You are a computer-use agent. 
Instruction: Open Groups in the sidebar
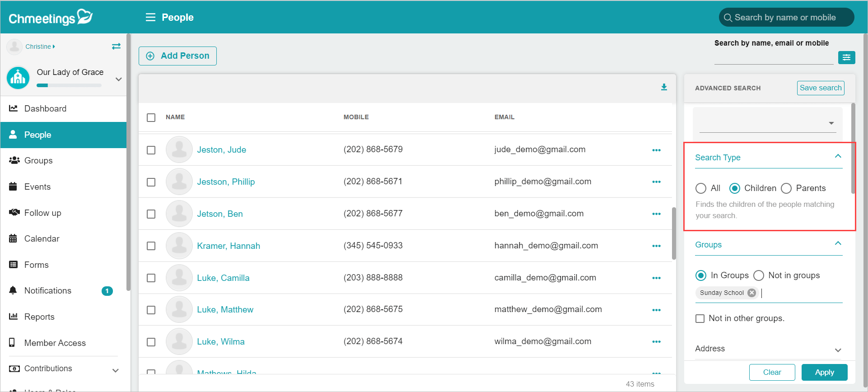pyautogui.click(x=63, y=161)
